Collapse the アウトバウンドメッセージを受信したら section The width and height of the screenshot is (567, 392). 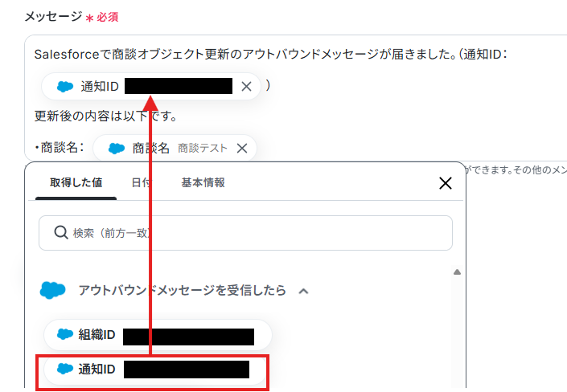(304, 291)
